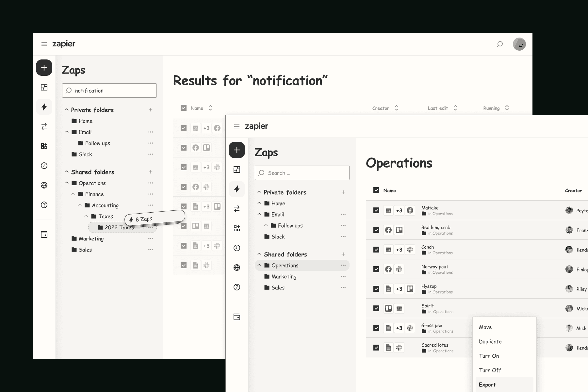The height and width of the screenshot is (392, 588).
Task: Uncheck the Conch zap checkbox
Action: pos(376,250)
